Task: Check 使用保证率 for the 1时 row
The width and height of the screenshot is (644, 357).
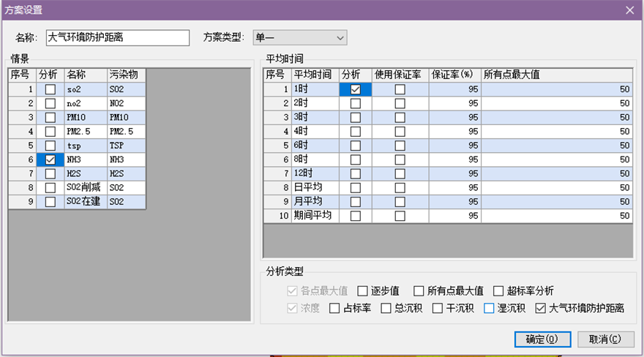Action: [x=400, y=89]
